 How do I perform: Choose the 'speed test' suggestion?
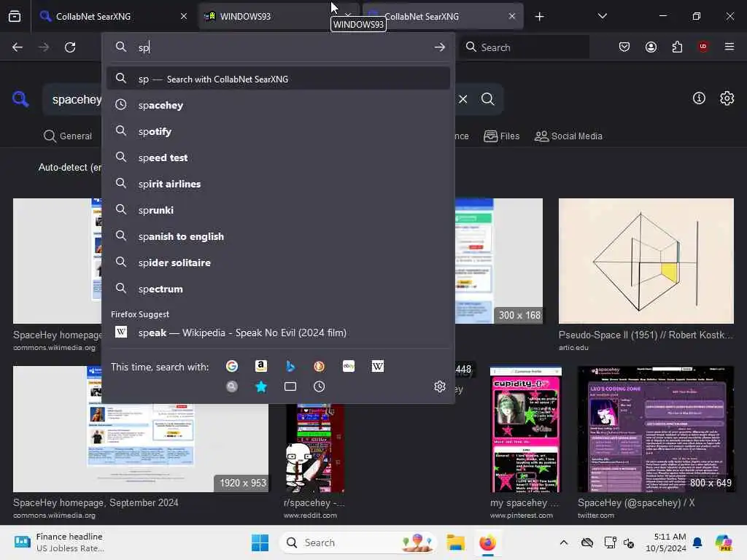pyautogui.click(x=278, y=157)
